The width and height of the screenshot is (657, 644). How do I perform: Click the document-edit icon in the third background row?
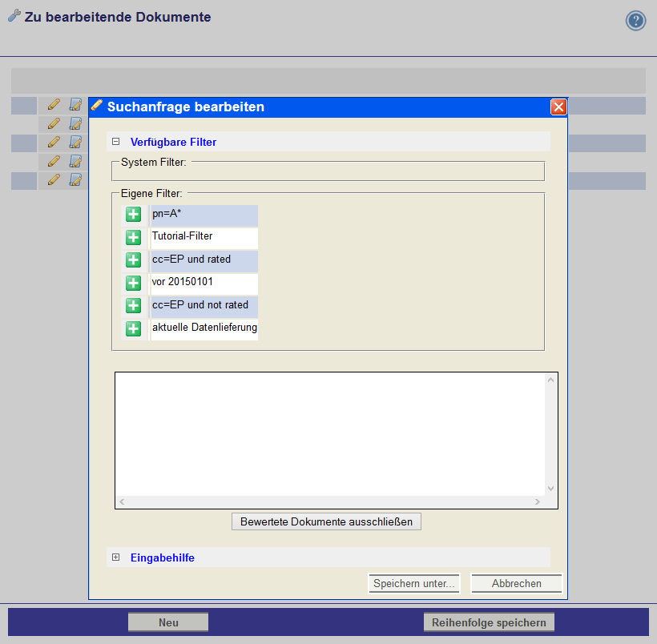coord(75,143)
